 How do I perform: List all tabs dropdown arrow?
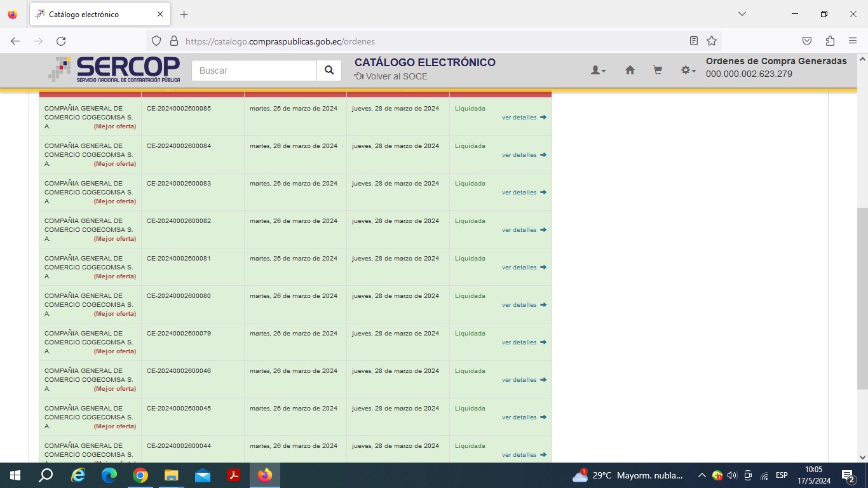[x=742, y=14]
